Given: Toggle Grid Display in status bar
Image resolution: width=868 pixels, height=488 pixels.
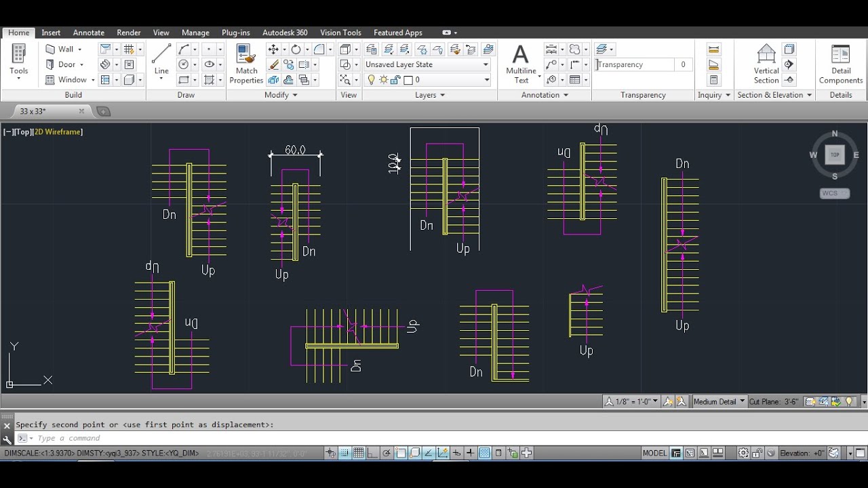Looking at the screenshot, I should point(359,453).
